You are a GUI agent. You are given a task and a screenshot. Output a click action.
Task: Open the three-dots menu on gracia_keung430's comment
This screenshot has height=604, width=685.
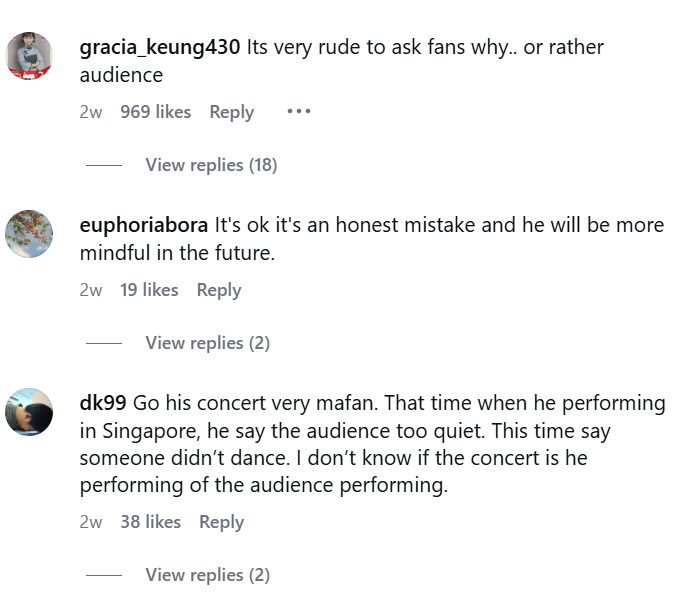[299, 111]
